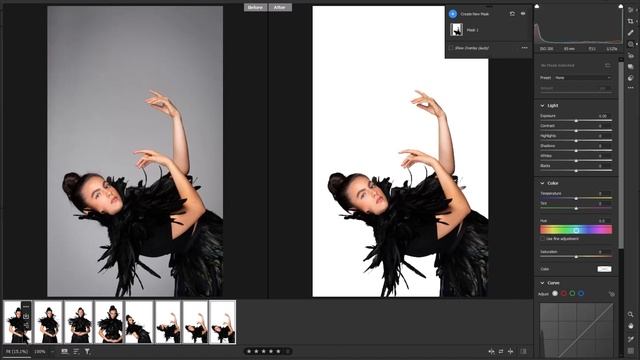This screenshot has height=360, width=640.
Task: Select the Color Sampler eyedropper tool
Action: (631, 339)
